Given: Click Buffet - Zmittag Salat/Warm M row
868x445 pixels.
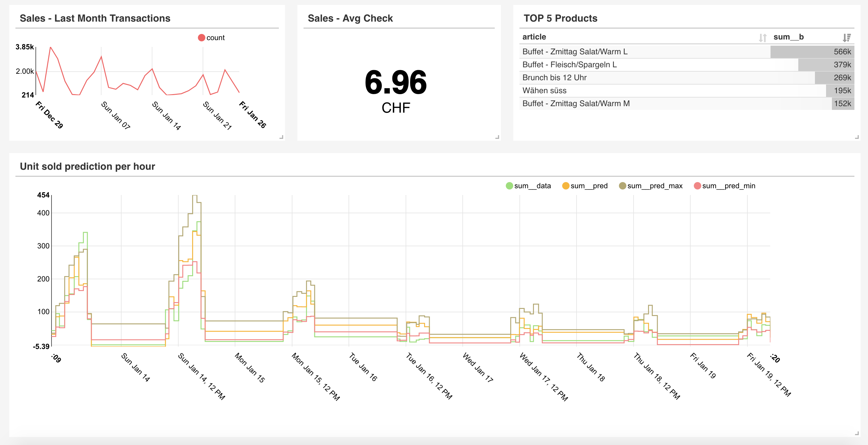Looking at the screenshot, I should (576, 103).
